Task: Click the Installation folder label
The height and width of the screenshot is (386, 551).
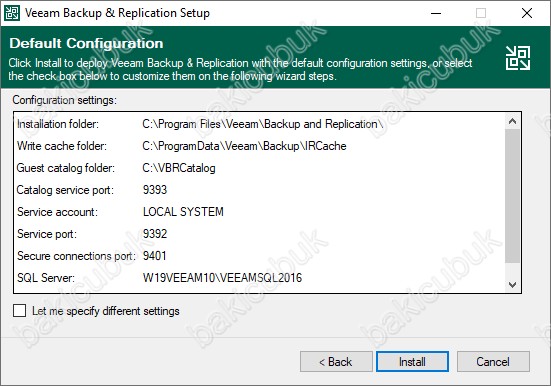Action: pyautogui.click(x=58, y=124)
